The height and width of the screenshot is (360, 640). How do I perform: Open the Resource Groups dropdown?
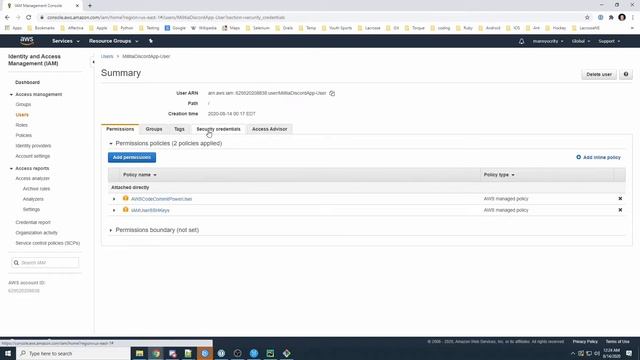(113, 41)
